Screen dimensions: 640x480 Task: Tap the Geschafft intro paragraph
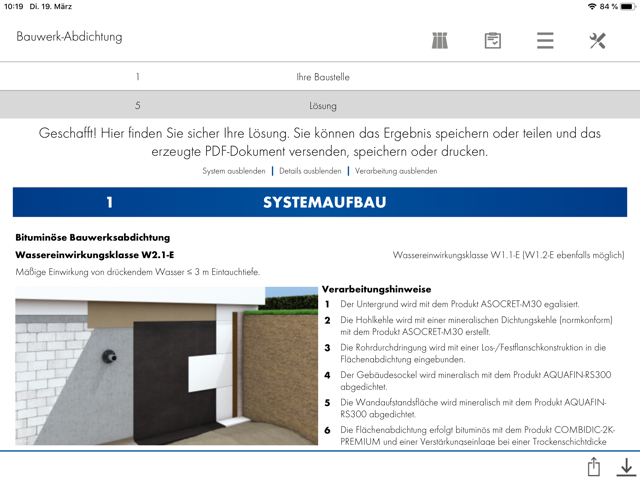(320, 142)
